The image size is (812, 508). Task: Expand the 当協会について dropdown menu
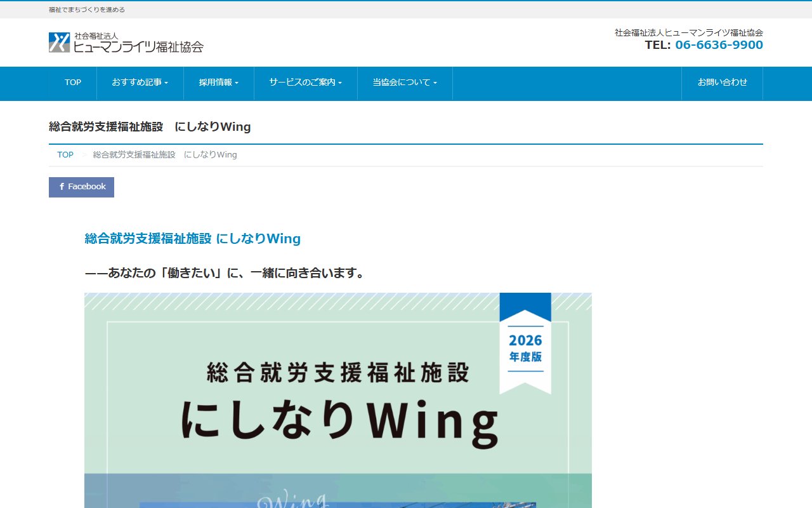405,83
